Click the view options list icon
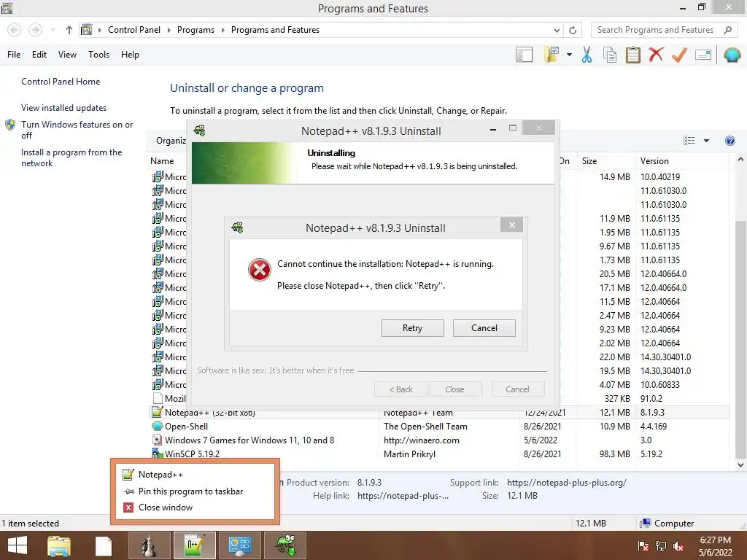Viewport: 747px width, 560px height. pyautogui.click(x=689, y=141)
